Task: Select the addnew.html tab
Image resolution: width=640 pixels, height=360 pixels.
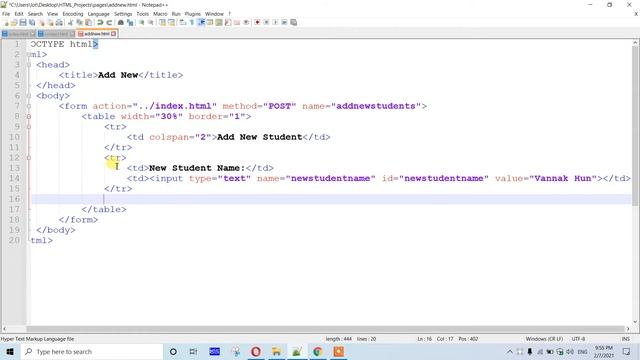Action: (x=97, y=34)
